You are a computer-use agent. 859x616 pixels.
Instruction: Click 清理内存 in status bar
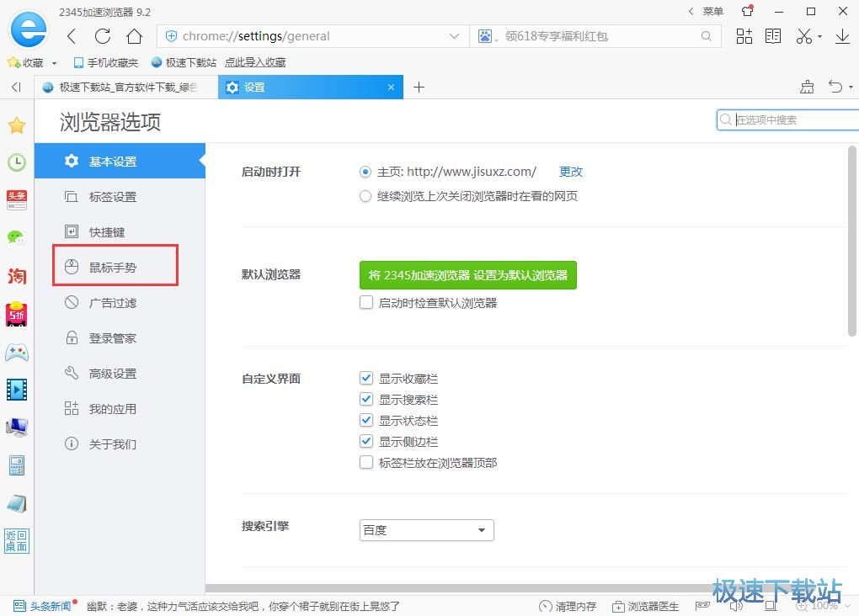pyautogui.click(x=568, y=606)
